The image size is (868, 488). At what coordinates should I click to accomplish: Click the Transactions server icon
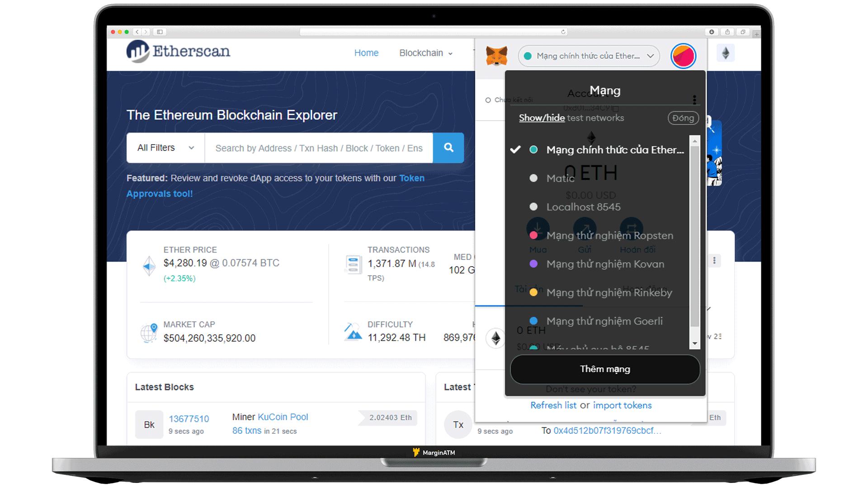coord(353,265)
